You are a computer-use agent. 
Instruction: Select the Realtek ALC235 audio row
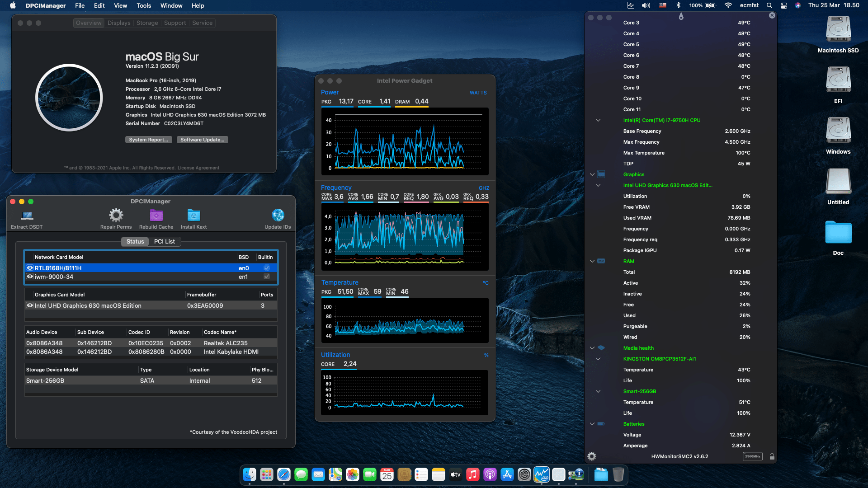[x=151, y=343]
